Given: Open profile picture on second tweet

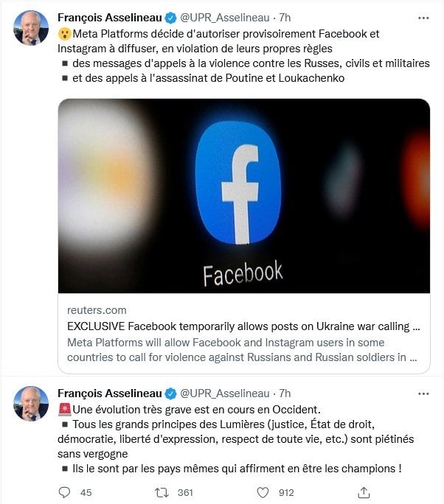Looking at the screenshot, I should click(x=31, y=404).
